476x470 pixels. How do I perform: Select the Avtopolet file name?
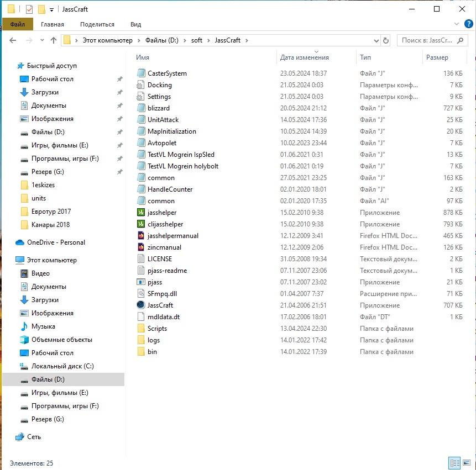point(162,143)
